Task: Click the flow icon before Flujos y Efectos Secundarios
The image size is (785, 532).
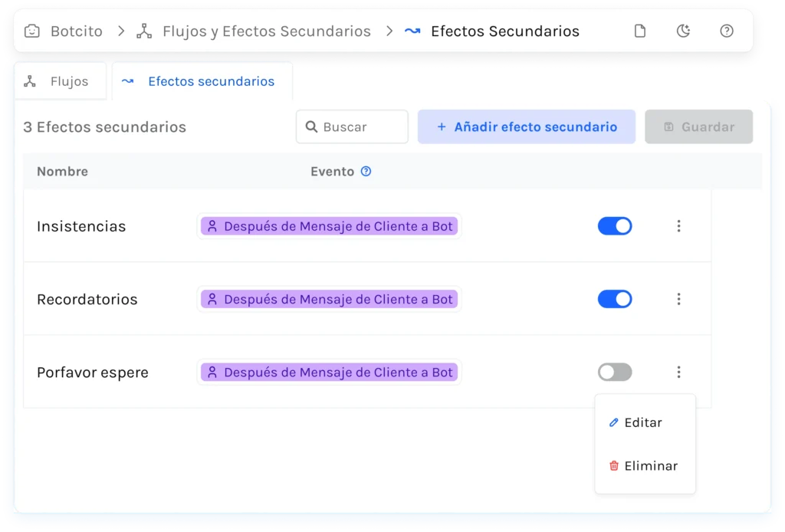Action: click(143, 31)
